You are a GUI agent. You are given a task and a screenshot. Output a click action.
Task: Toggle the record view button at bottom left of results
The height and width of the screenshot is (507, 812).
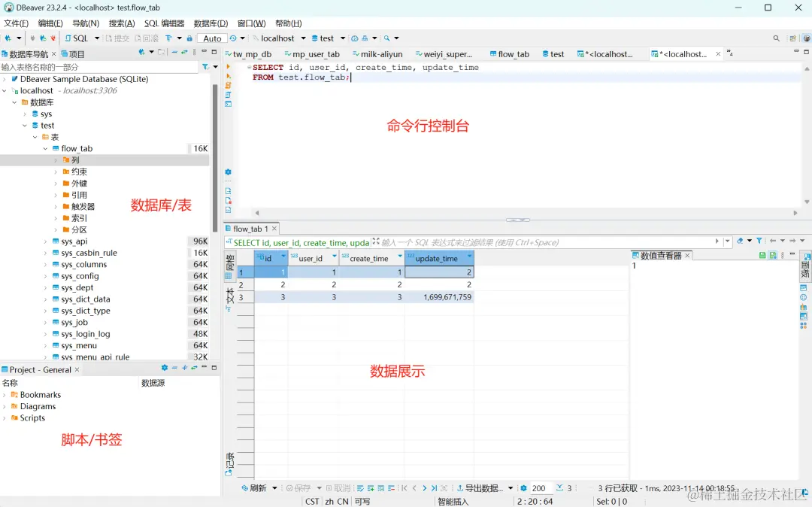229,463
